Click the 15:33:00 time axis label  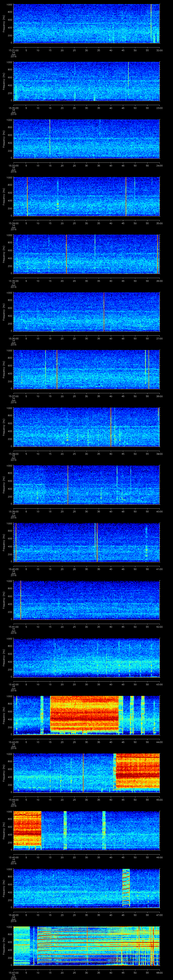(13, 166)
